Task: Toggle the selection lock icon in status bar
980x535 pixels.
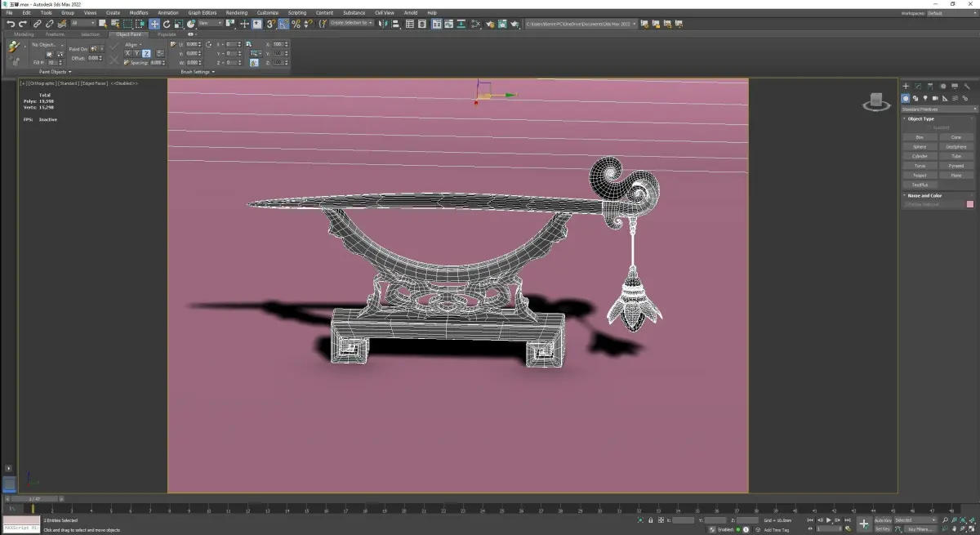Action: coord(650,520)
